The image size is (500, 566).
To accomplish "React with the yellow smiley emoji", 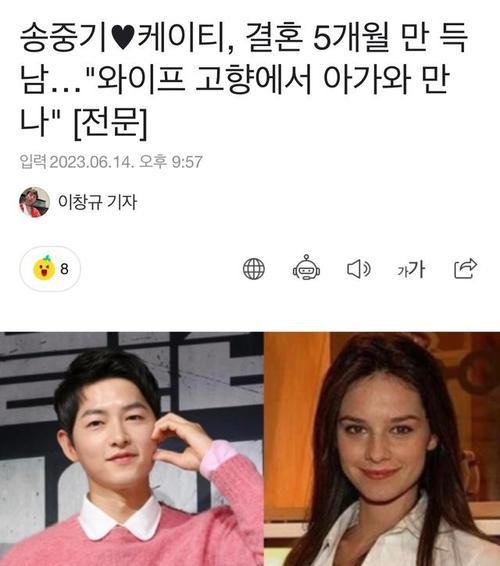I will tap(44, 268).
